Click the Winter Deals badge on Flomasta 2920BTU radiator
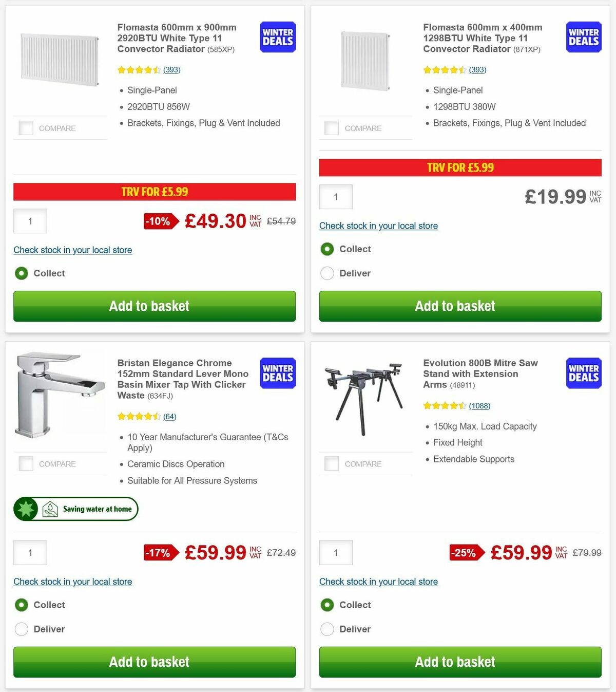616x692 pixels. click(x=277, y=37)
